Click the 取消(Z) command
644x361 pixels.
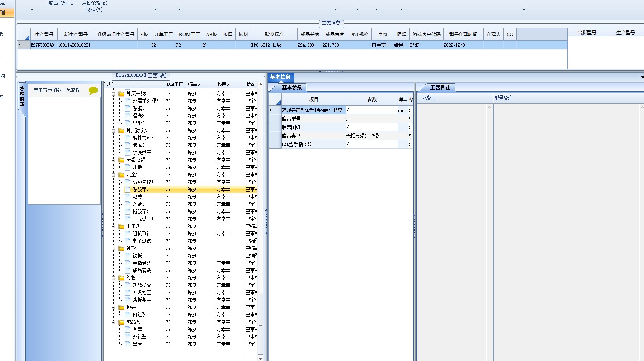click(95, 10)
